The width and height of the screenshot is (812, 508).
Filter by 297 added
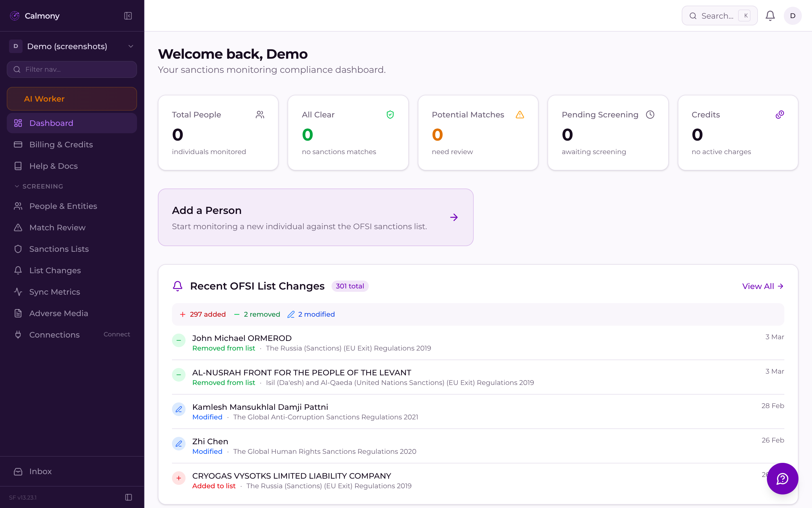pos(203,314)
